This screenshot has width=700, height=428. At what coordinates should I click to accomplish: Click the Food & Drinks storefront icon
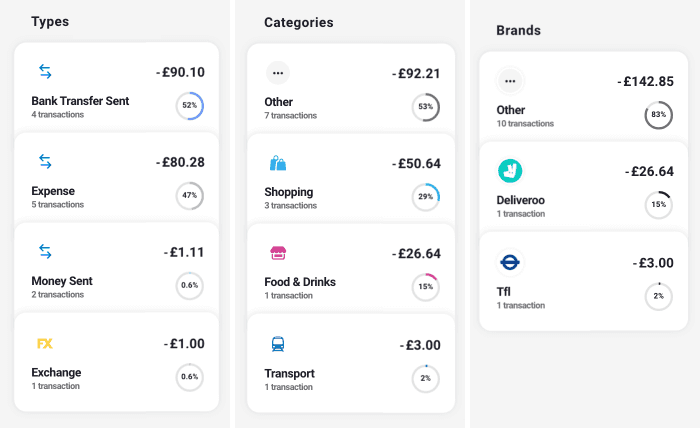point(278,253)
